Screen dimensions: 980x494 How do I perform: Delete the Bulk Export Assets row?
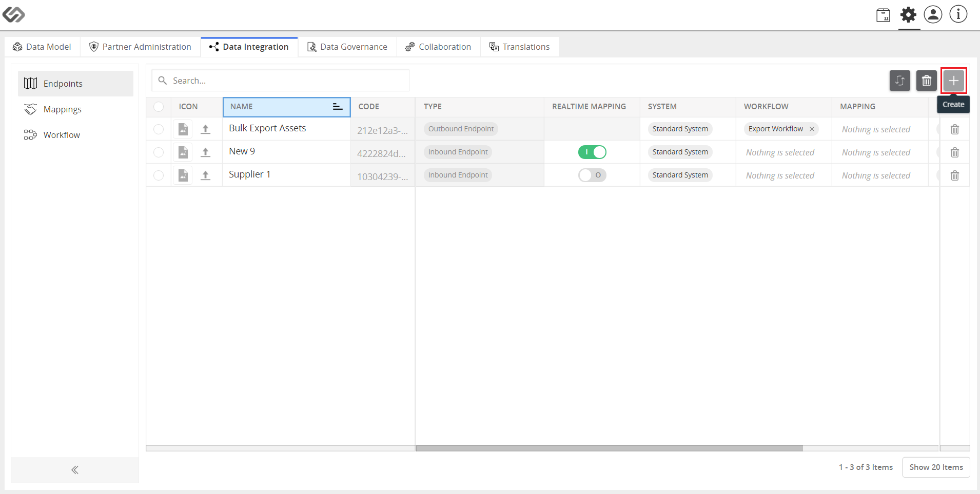(x=955, y=129)
